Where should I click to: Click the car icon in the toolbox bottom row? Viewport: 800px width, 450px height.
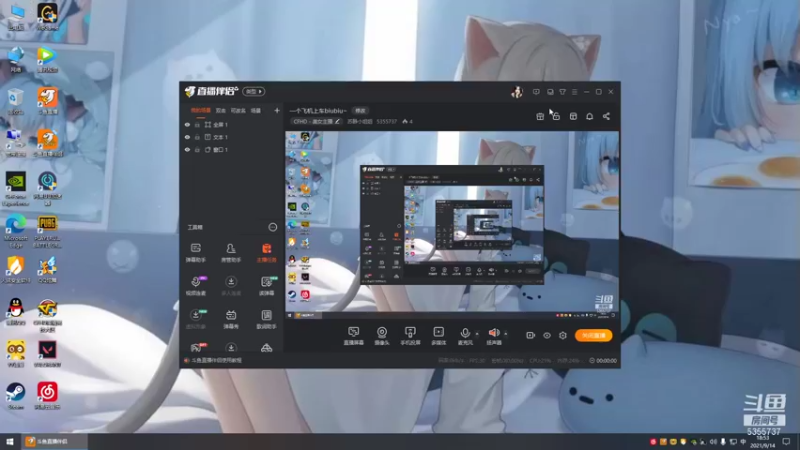tap(266, 348)
